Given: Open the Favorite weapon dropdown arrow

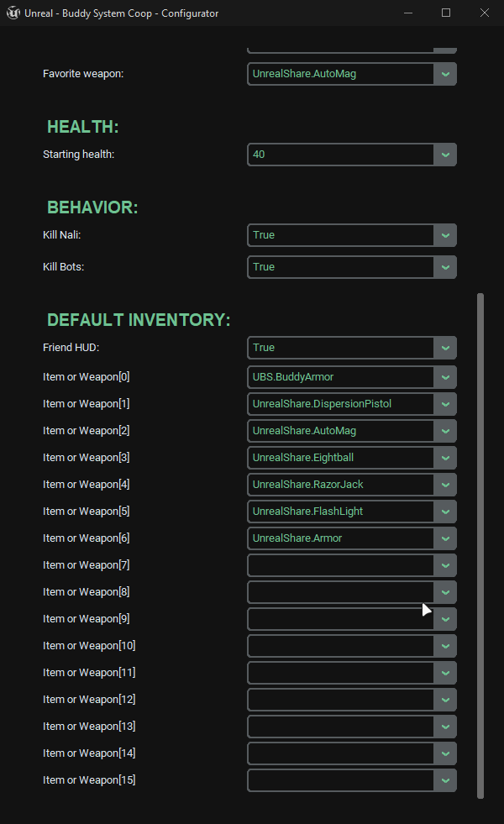Looking at the screenshot, I should [x=445, y=74].
